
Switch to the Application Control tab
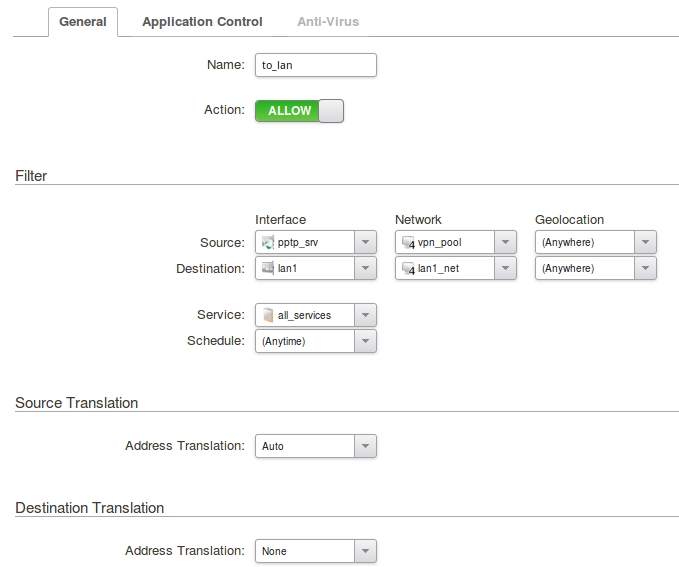[202, 21]
